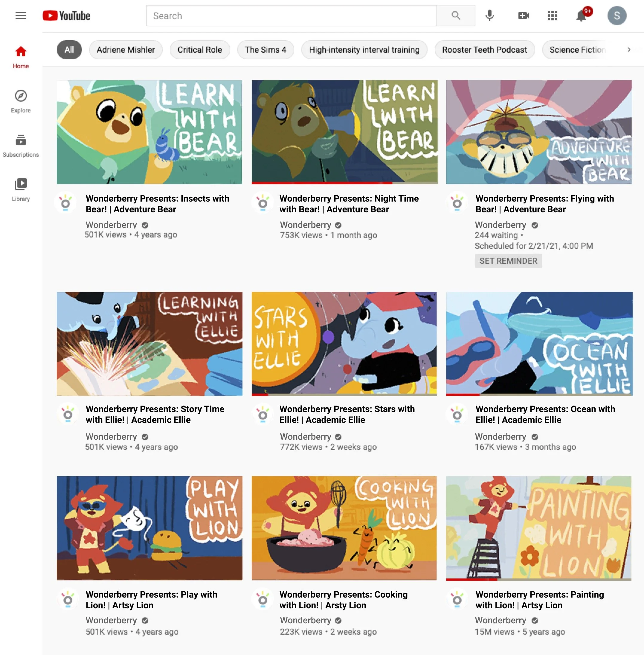Open the create video camera icon
The image size is (644, 655).
523,16
